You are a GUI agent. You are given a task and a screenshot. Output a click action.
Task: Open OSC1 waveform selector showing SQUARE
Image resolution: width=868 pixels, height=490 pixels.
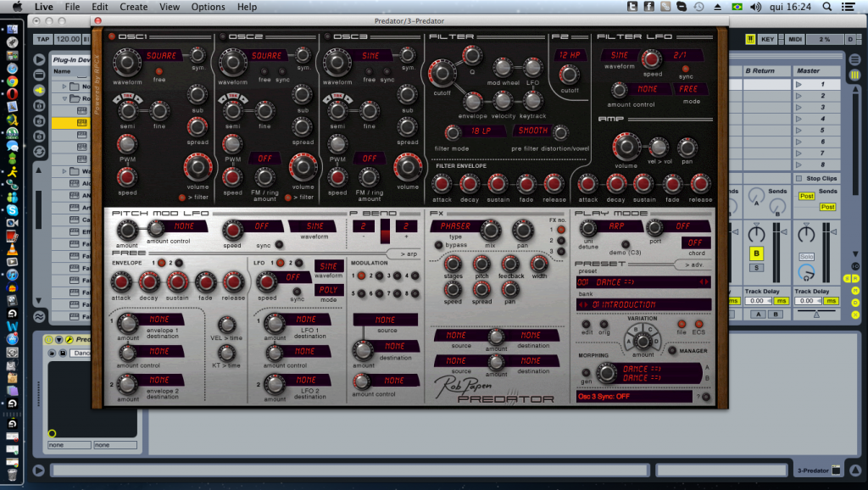(161, 56)
